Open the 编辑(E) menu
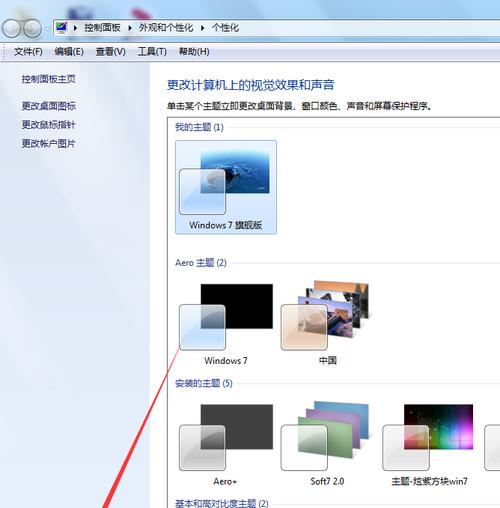This screenshot has height=508, width=500. coord(69,52)
